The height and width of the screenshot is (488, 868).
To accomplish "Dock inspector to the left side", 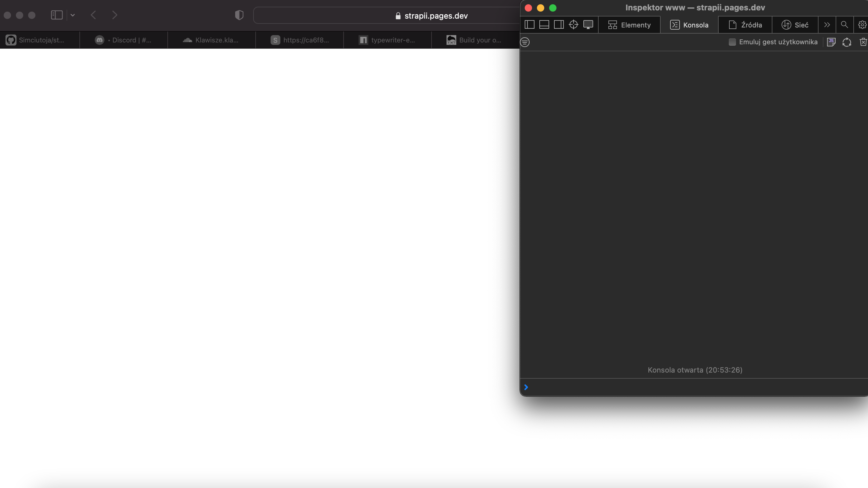I will pos(529,25).
